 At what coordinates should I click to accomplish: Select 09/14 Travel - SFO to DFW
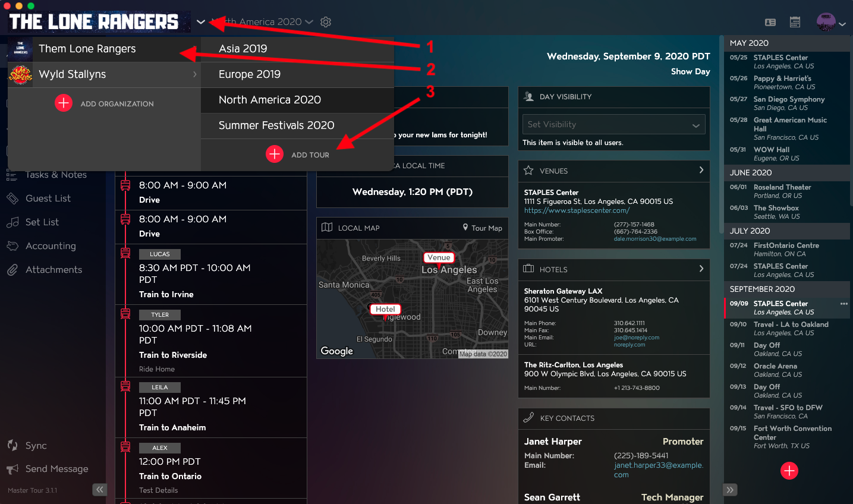coord(787,412)
